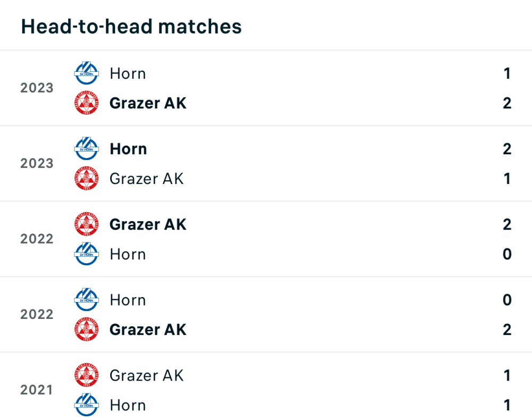Click Grazer AK crest in 2022 match listing Grazer first
The width and height of the screenshot is (532, 420).
(x=86, y=224)
